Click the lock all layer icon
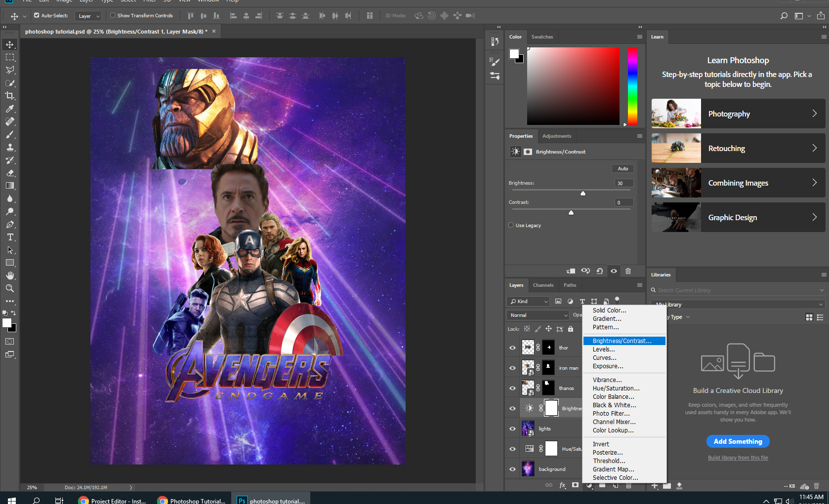The image size is (829, 504). (571, 329)
